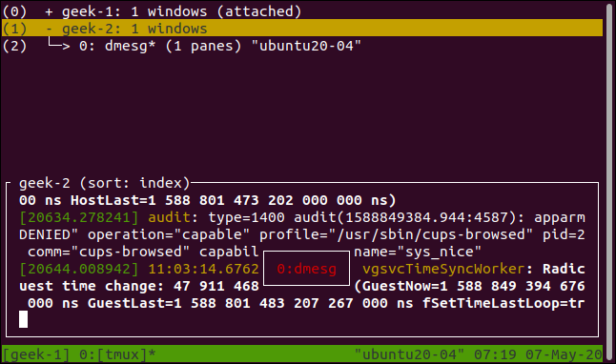Click the green [20634.278241] timestamp
This screenshot has height=364, width=616.
(79, 217)
